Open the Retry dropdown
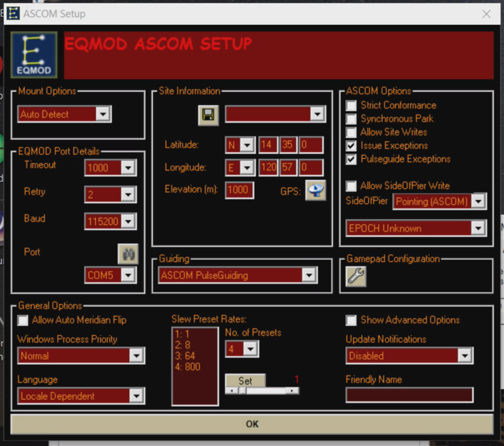This screenshot has width=504, height=446. (x=128, y=194)
